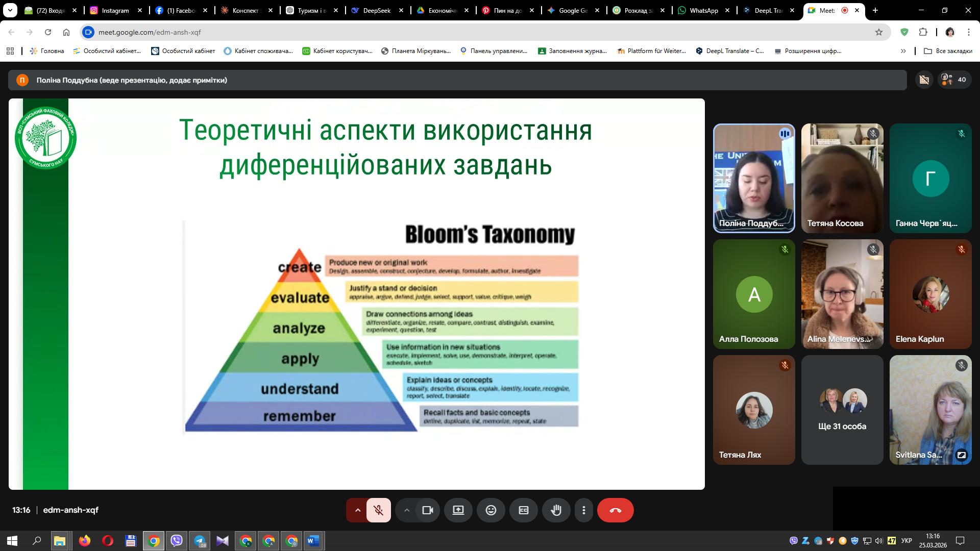Image resolution: width=980 pixels, height=551 pixels.
Task: Raise your hand in the meeting
Action: tap(556, 510)
